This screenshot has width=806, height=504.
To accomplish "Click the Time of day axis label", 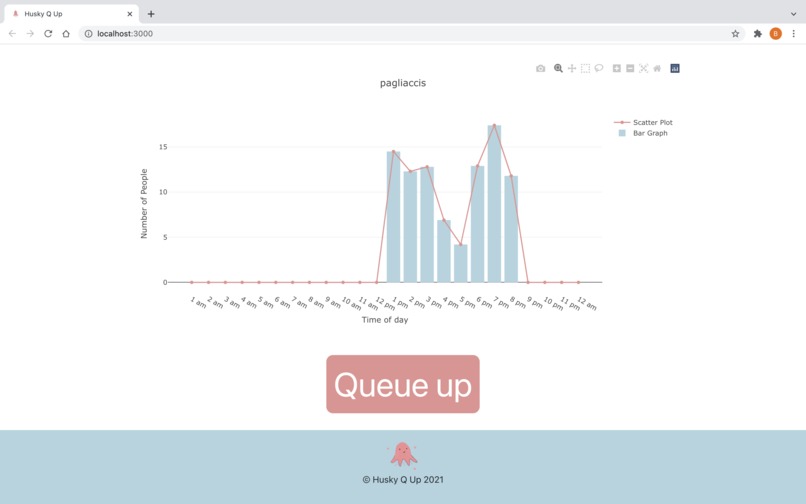I will click(x=385, y=320).
